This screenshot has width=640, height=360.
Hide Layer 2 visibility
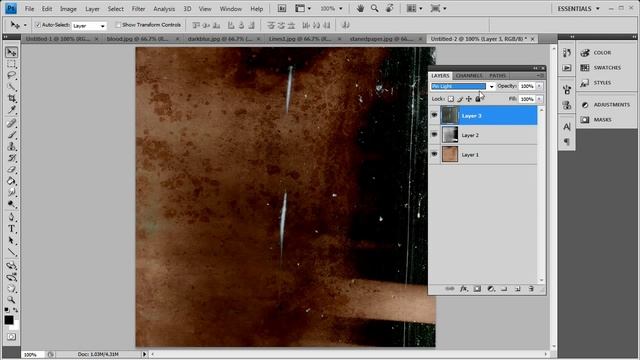(434, 135)
